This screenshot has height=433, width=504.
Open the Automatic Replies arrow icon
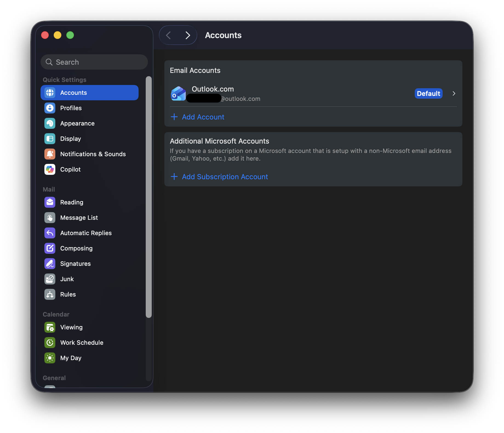[50, 233]
